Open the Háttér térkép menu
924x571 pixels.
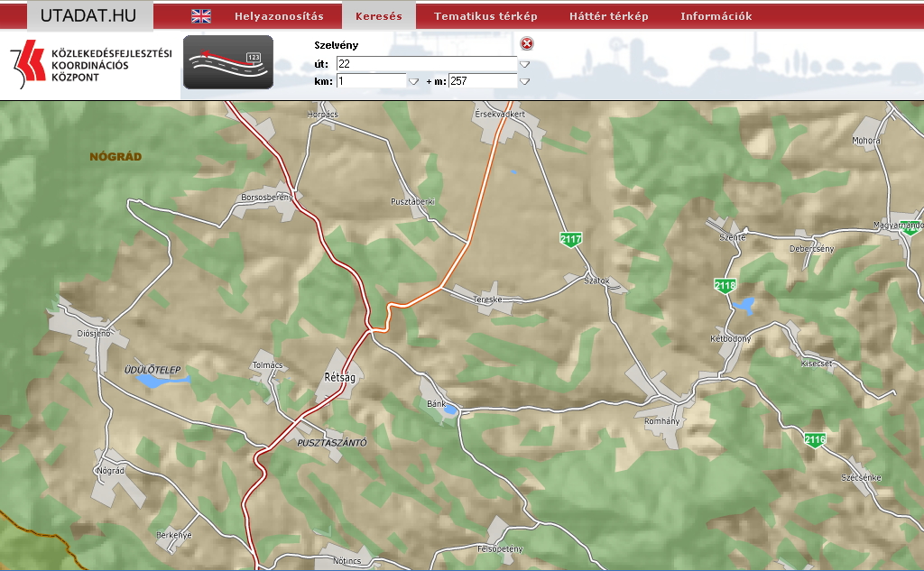(x=609, y=16)
